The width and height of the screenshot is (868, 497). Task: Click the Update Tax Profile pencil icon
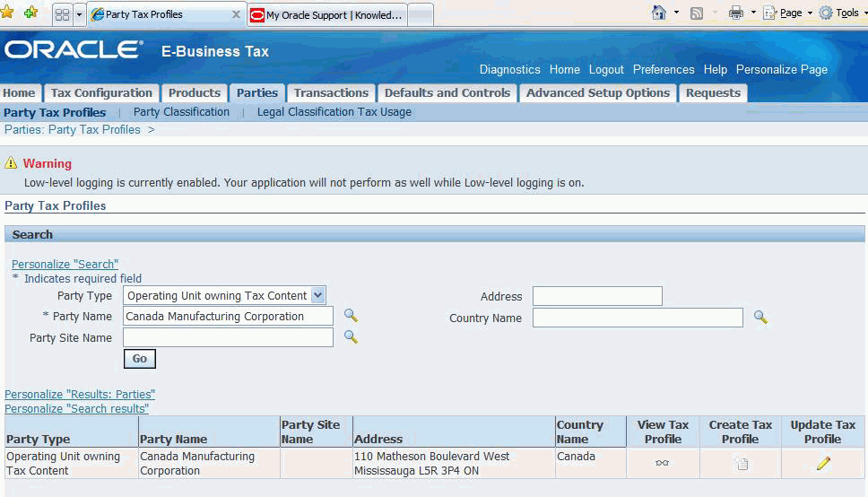pyautogui.click(x=823, y=463)
